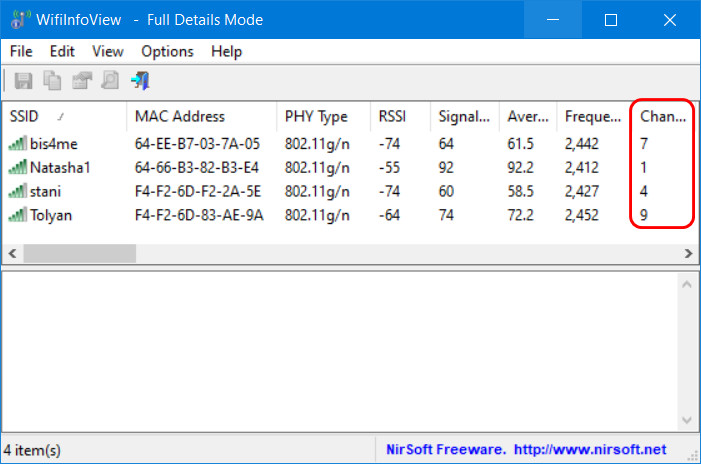Open the nirsoft.net link in status bar

(590, 449)
